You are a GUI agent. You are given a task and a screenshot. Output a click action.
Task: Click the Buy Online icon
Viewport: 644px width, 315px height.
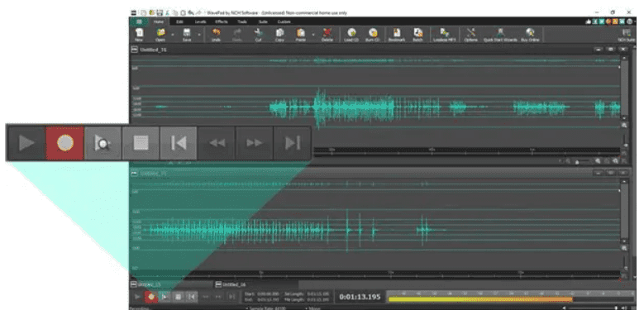pos(530,35)
